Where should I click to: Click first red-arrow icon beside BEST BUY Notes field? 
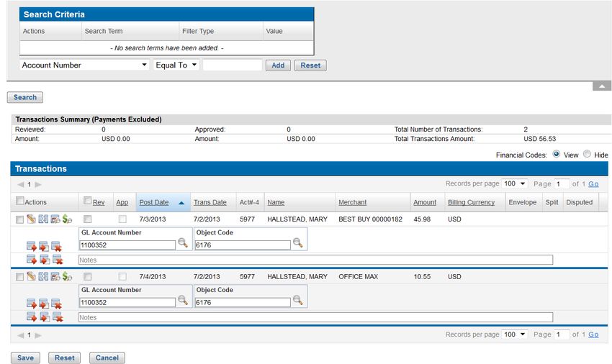(32, 259)
